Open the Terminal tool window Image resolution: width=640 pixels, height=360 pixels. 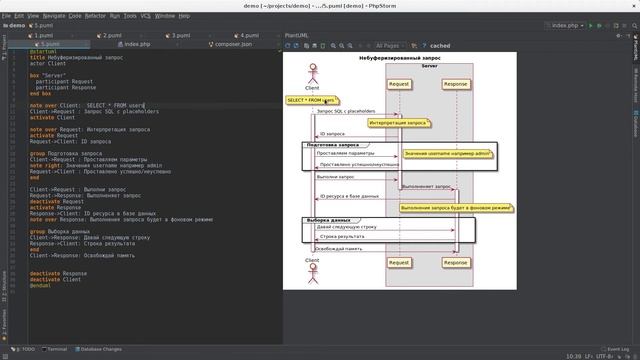pos(54,349)
